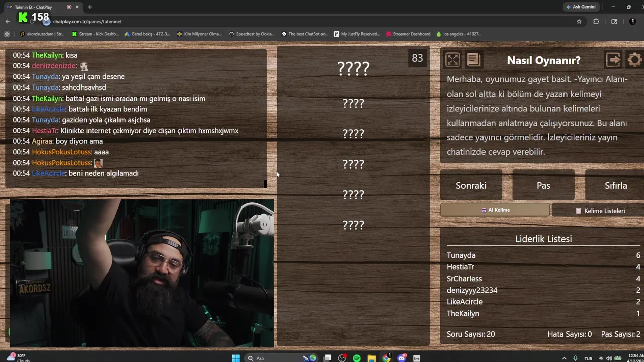Open game settings gear icon
Image resolution: width=644 pixels, height=362 pixels.
[x=635, y=60]
